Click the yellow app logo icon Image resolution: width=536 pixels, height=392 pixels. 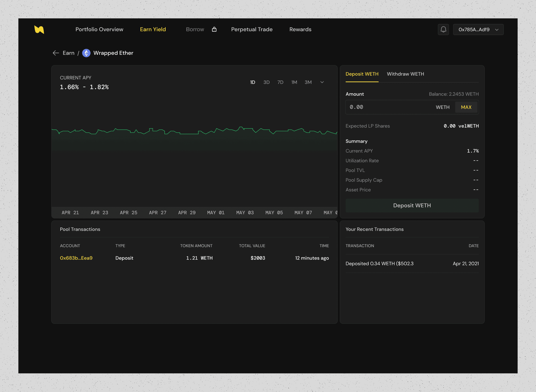coord(39,30)
